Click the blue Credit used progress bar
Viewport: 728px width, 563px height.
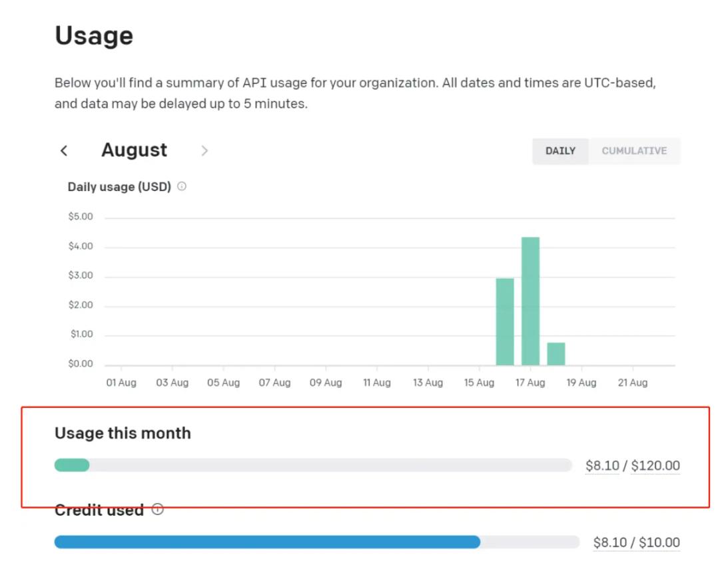(266, 542)
